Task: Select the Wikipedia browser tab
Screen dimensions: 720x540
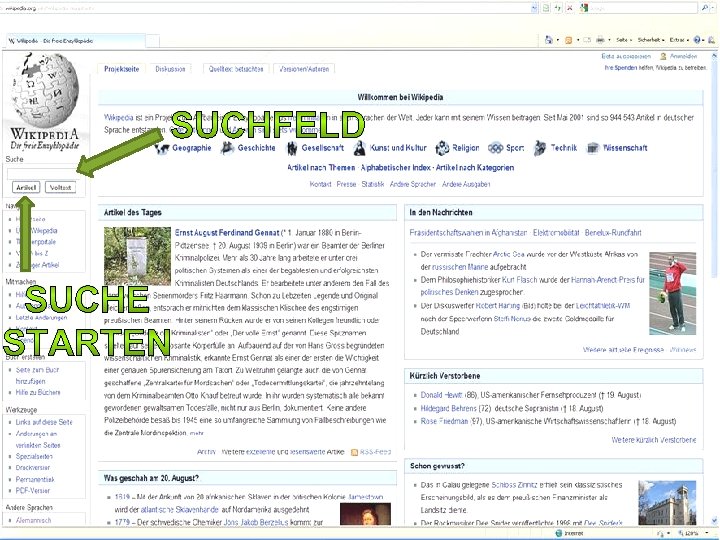Action: tap(76, 40)
